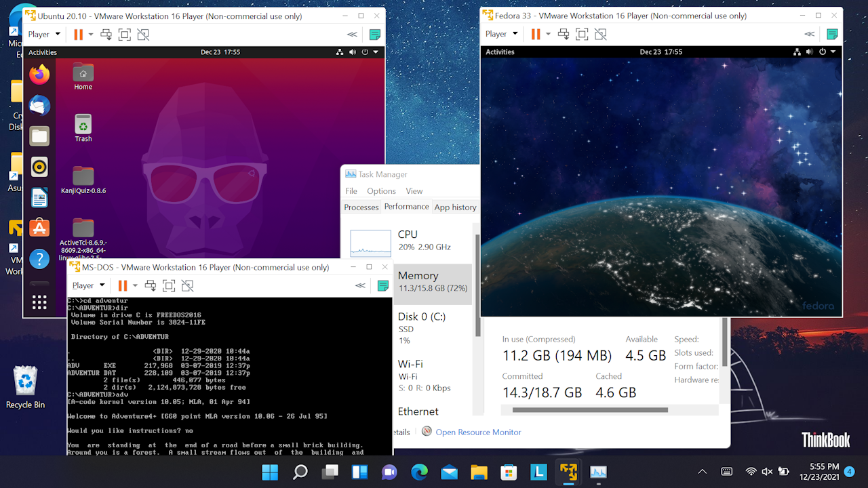Open the Player menu dropdown in Ubuntu VM
The height and width of the screenshot is (488, 868).
(x=44, y=35)
